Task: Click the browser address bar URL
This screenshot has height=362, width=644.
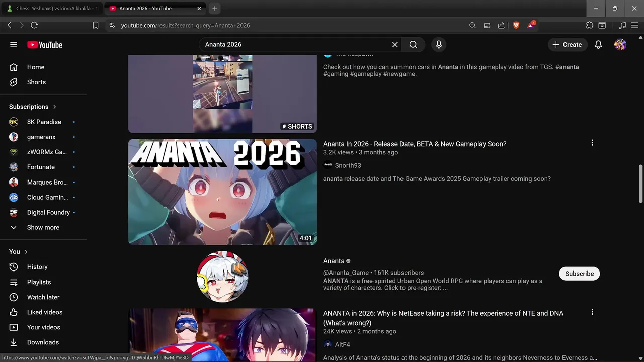Action: (185, 25)
